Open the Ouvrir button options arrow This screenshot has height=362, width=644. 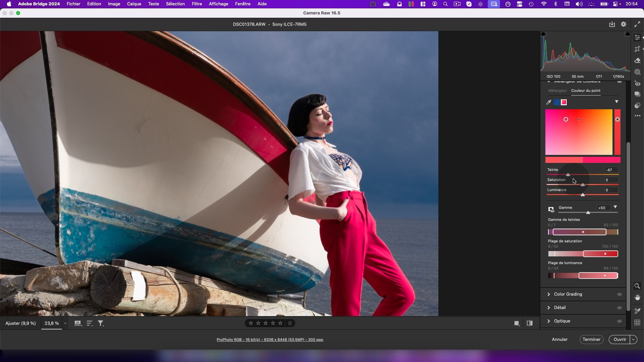[633, 340]
